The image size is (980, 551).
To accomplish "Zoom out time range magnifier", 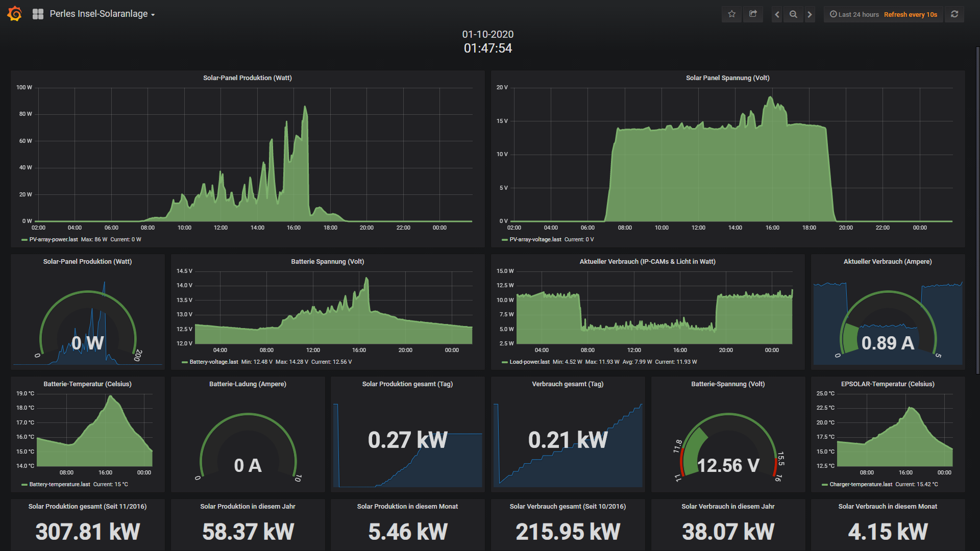I will point(793,14).
